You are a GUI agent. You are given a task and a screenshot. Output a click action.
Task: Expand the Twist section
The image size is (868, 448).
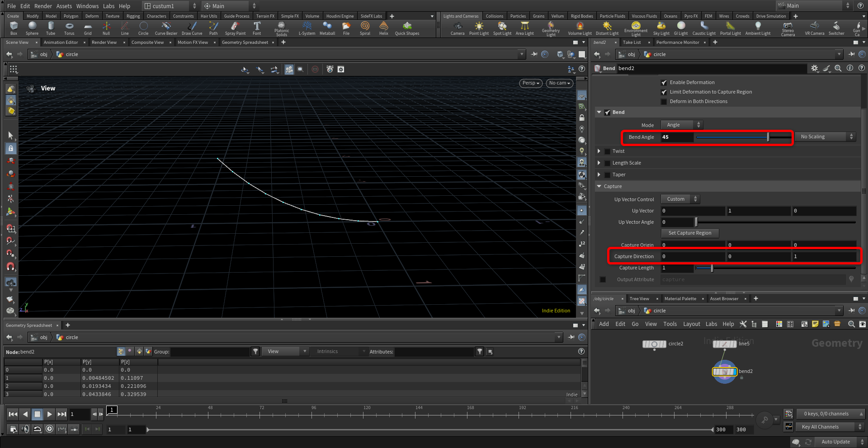[x=599, y=151]
